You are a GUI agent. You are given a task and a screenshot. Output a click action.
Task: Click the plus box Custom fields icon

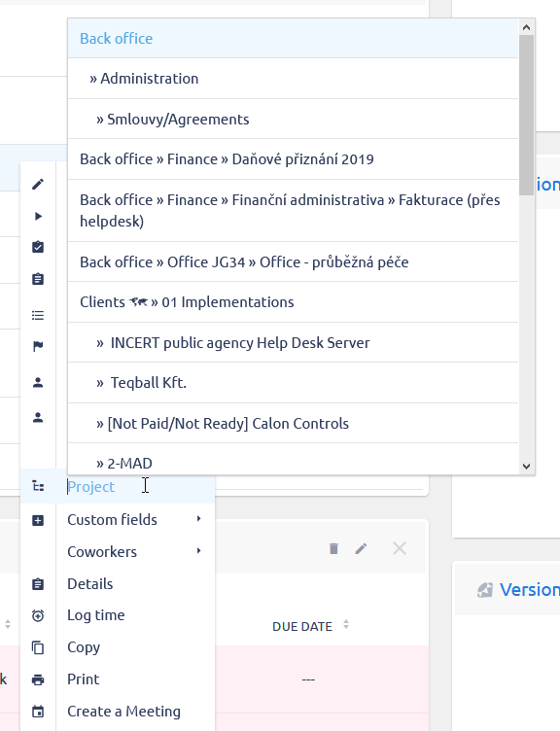tap(38, 520)
